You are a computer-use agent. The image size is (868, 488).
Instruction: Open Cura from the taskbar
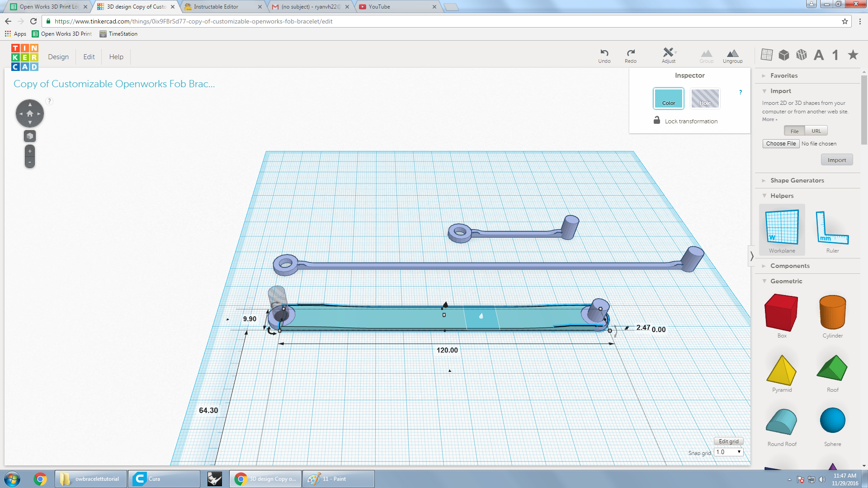164,479
